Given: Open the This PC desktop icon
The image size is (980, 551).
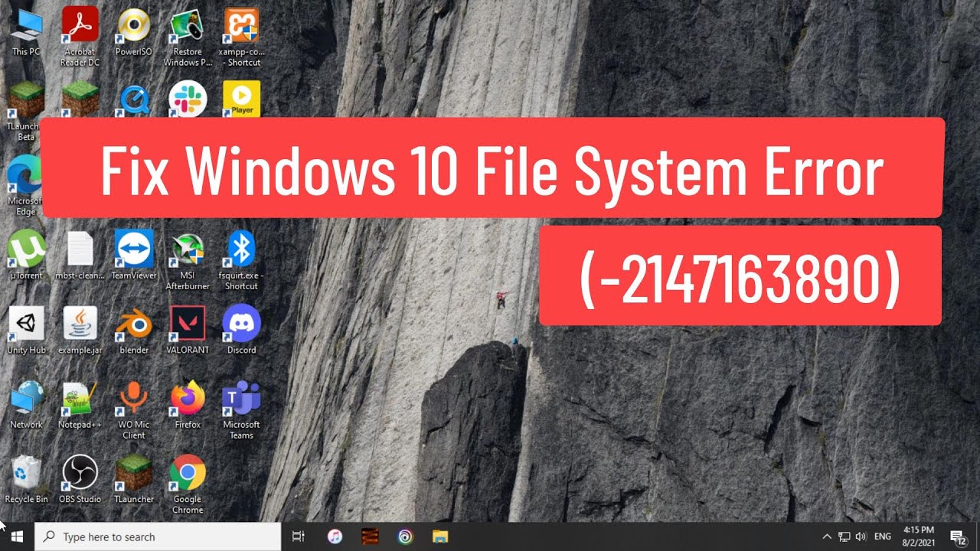Looking at the screenshot, I should coord(26,32).
